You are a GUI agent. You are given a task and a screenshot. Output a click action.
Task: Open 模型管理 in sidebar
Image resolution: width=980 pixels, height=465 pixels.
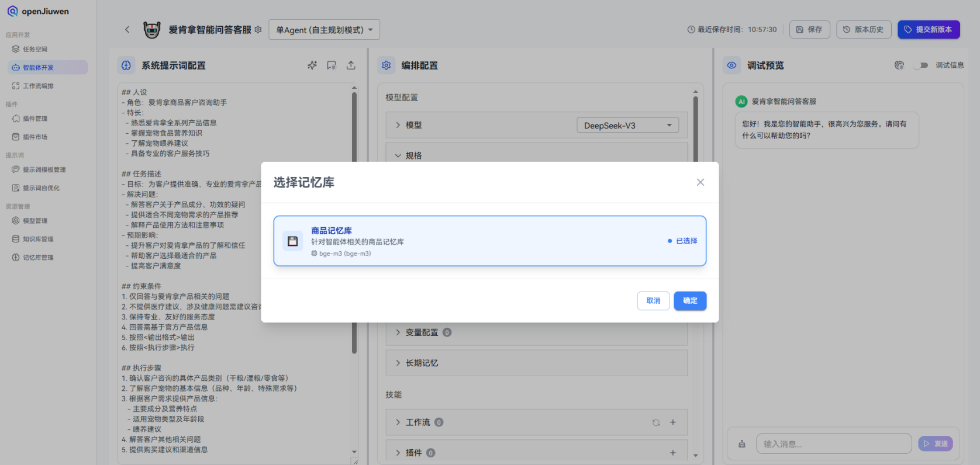coord(48,221)
